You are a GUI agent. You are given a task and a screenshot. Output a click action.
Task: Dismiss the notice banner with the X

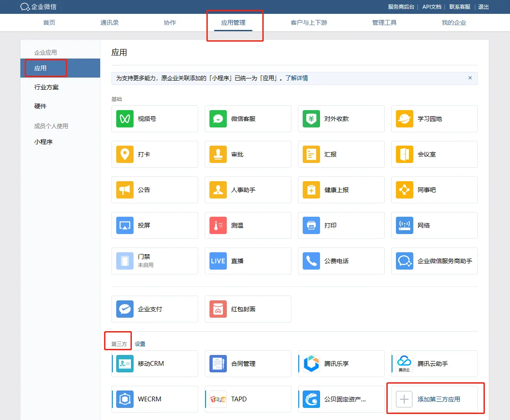470,78
